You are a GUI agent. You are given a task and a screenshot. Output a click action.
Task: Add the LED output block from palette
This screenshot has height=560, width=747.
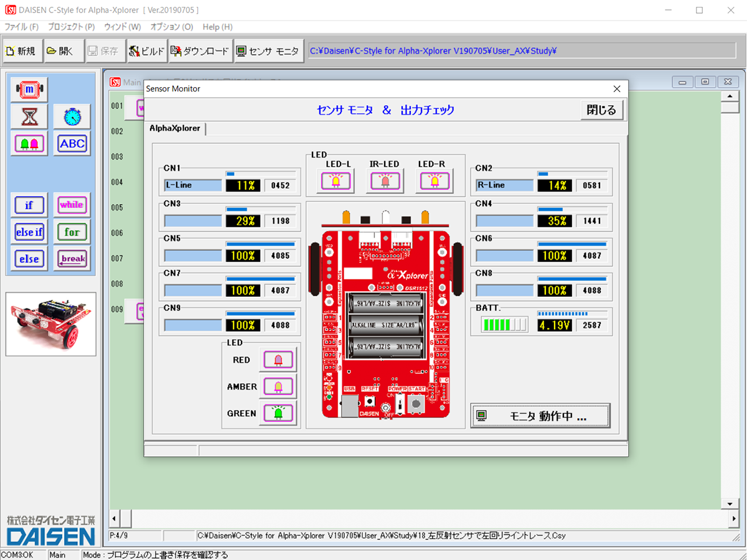coord(29,144)
